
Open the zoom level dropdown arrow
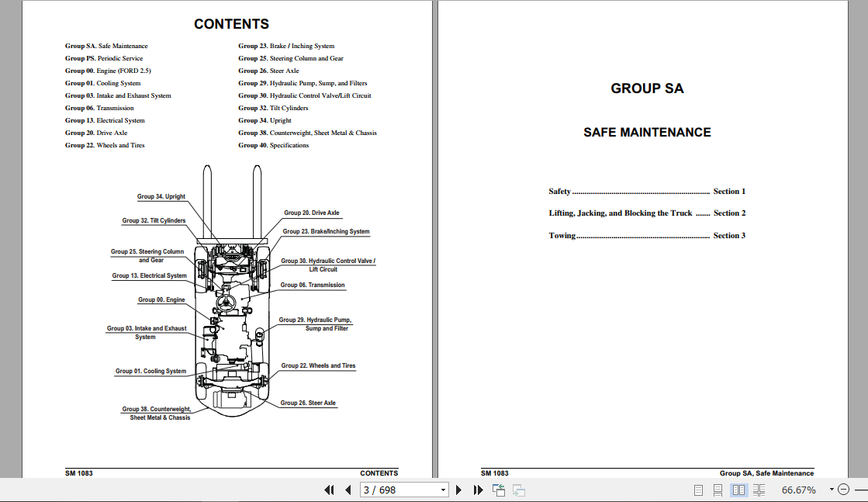click(x=832, y=490)
